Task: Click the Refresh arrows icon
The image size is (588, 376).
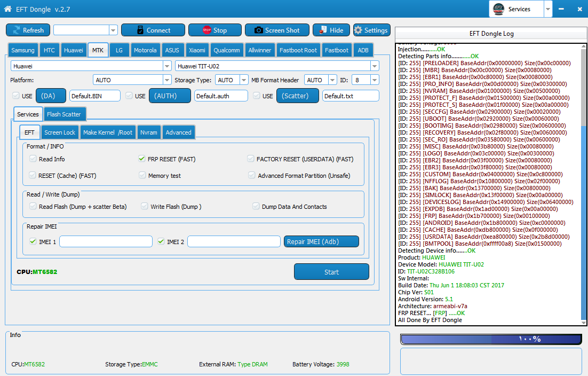Action: click(x=16, y=30)
